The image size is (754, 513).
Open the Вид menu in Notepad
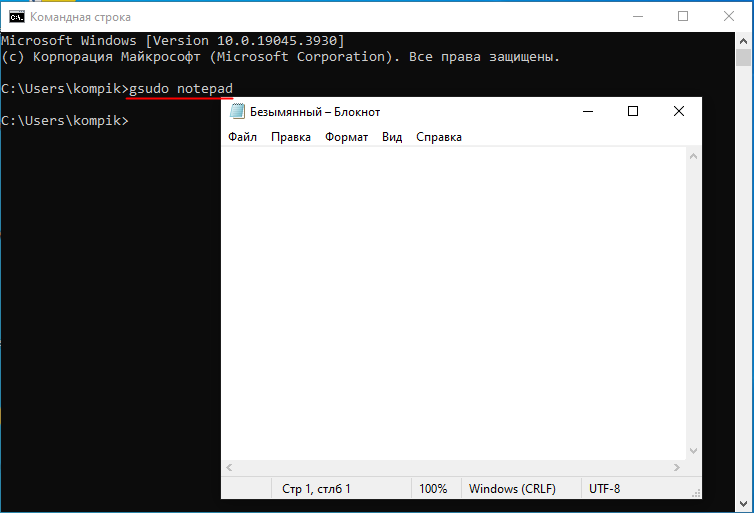coord(392,137)
